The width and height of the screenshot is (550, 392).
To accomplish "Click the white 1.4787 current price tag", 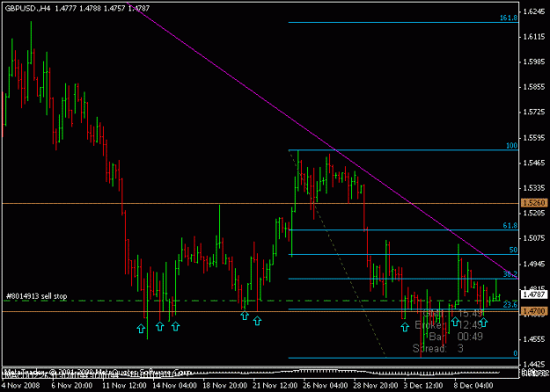I will [534, 294].
